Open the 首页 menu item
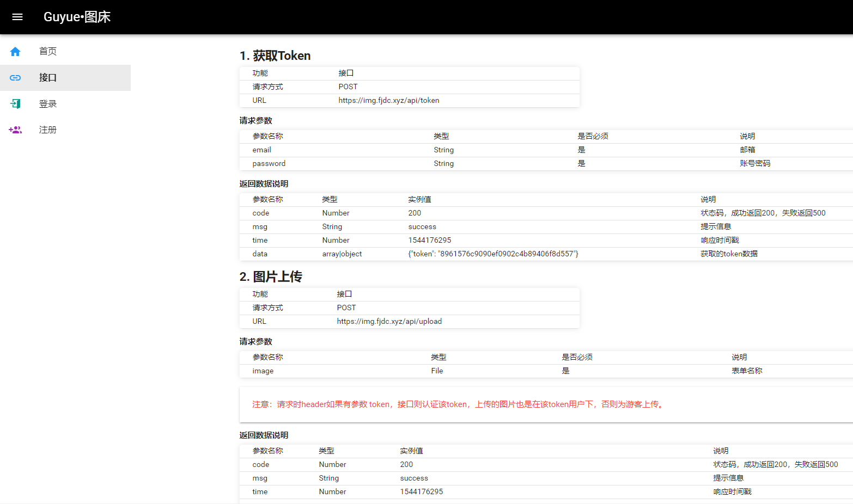The height and width of the screenshot is (504, 853). 48,52
